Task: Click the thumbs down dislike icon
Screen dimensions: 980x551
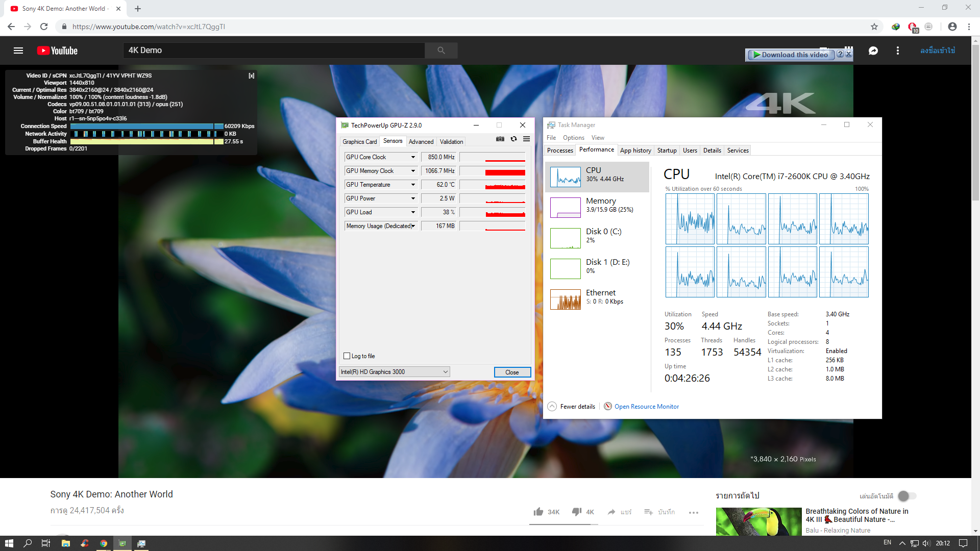Action: coord(577,512)
